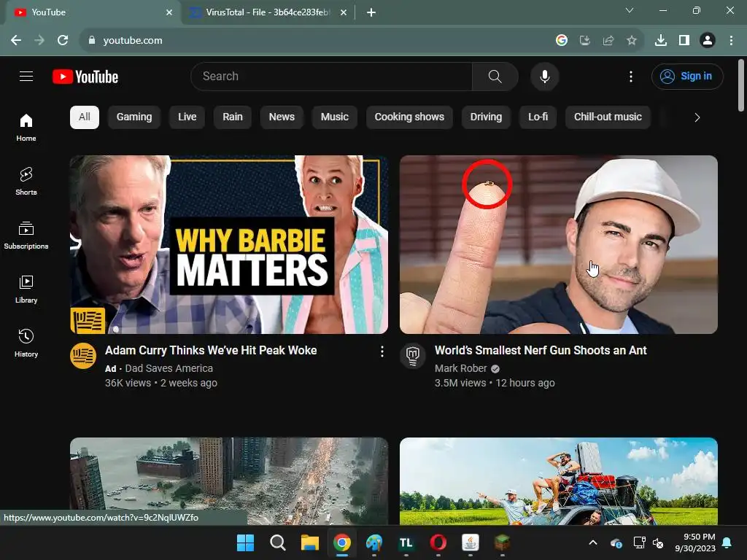Start voice search with the microphone
The width and height of the screenshot is (747, 560).
544,76
